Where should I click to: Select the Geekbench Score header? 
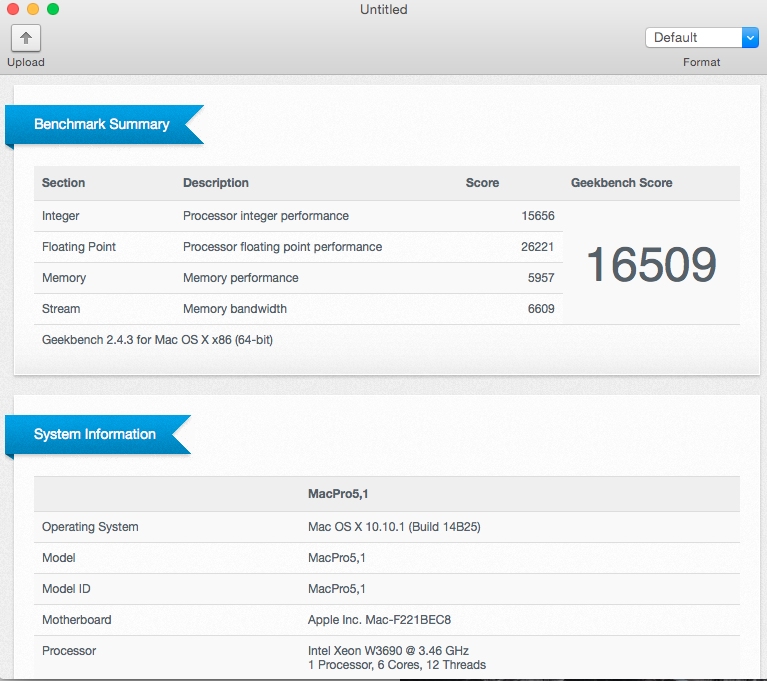click(x=621, y=183)
